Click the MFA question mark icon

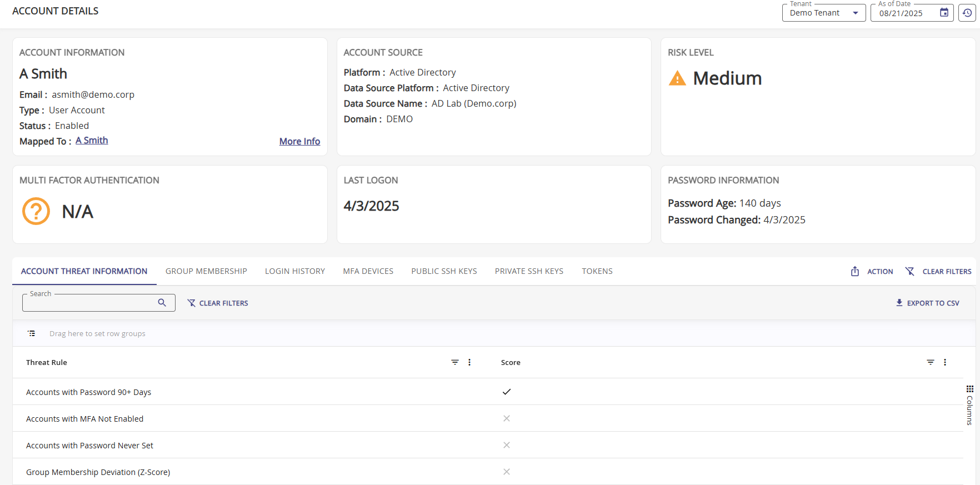36,211
